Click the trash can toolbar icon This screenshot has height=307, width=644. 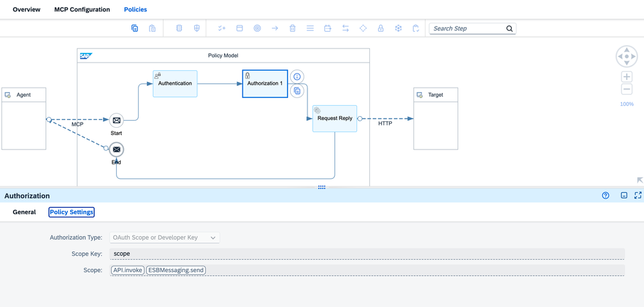pos(293,28)
